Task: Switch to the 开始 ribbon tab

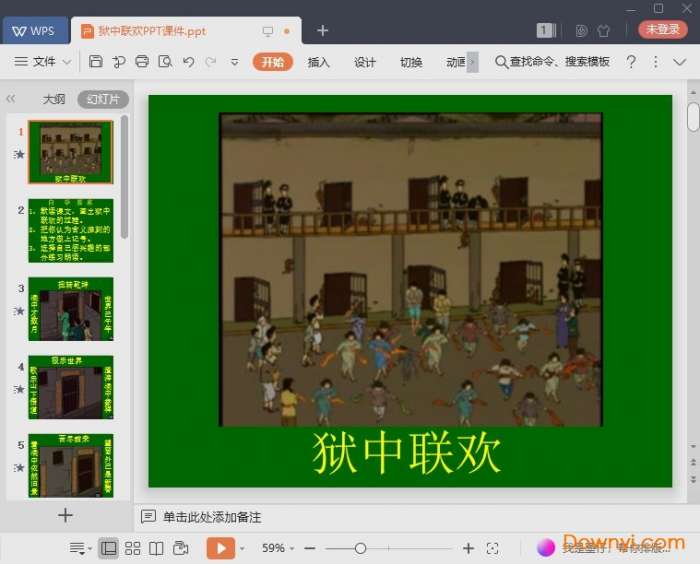Action: click(x=273, y=62)
